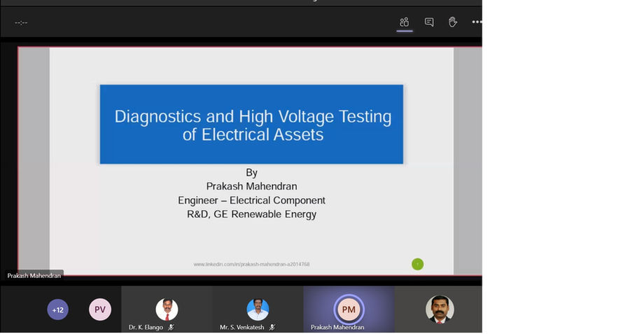The height and width of the screenshot is (334, 644).
Task: Click 'Engineer – Electrical Component' text
Action: coord(251,200)
